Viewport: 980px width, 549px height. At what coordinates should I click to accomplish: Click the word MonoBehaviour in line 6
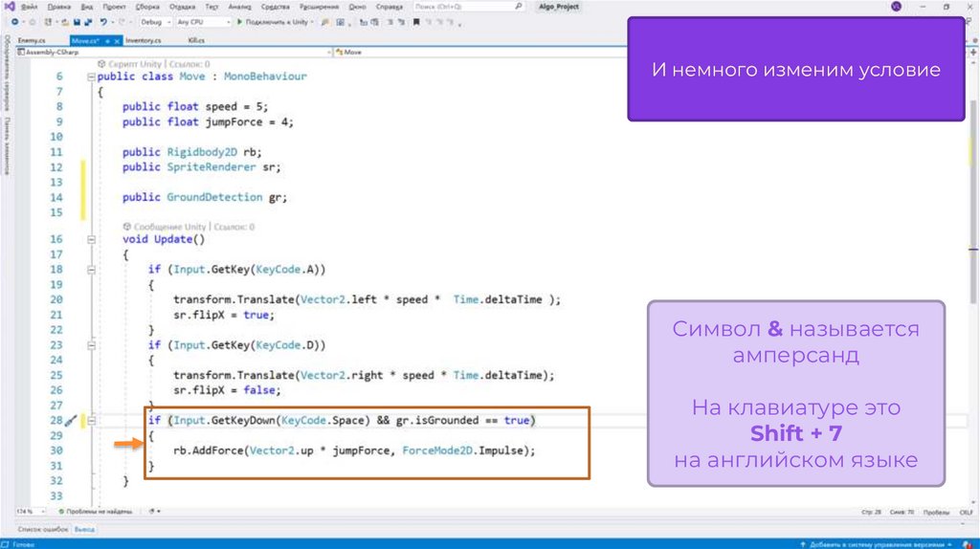pos(265,77)
